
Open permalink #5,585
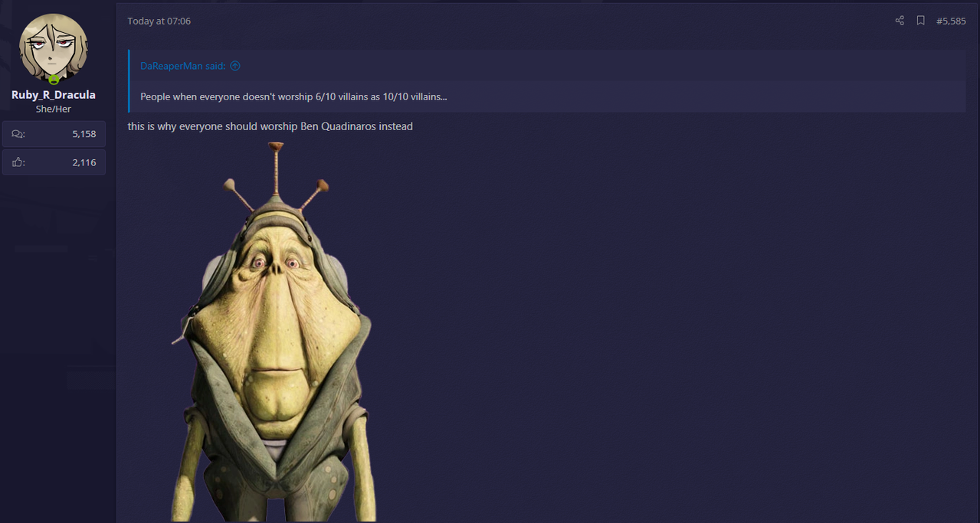[x=951, y=21]
